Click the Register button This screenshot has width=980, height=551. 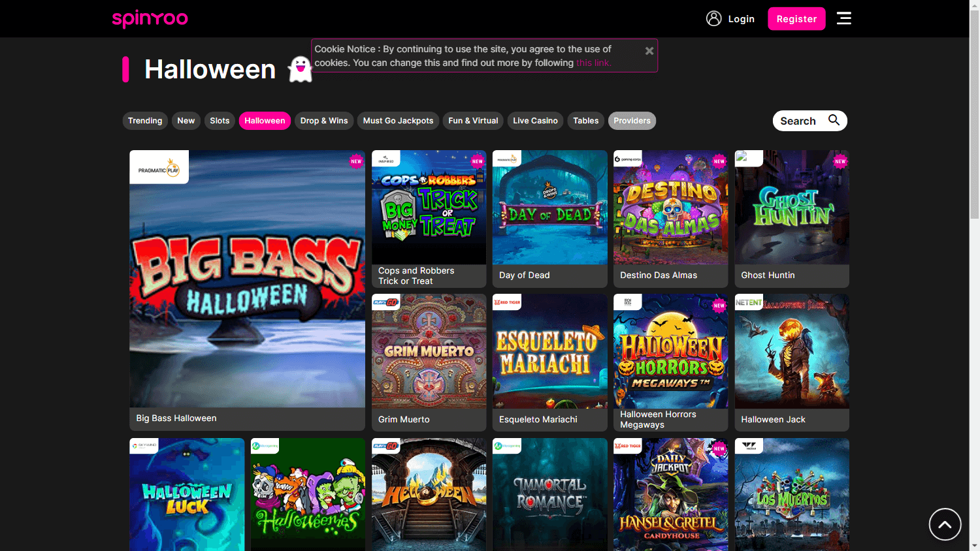(796, 19)
